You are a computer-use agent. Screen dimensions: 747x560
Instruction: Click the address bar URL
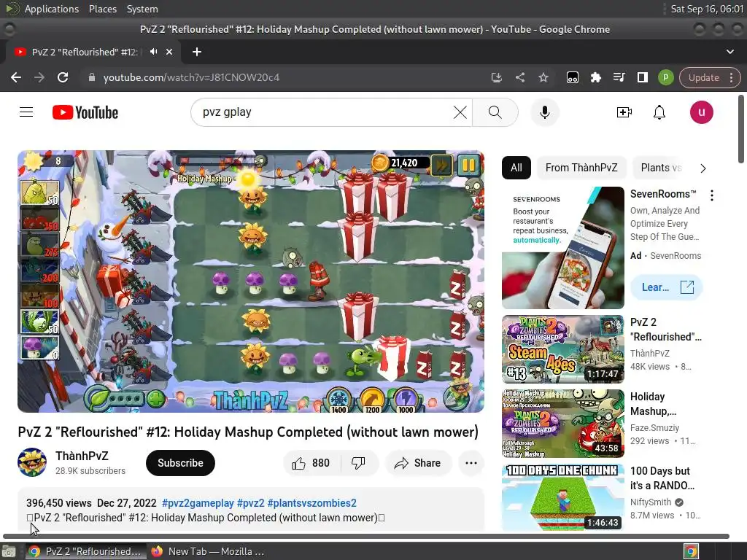(x=192, y=77)
